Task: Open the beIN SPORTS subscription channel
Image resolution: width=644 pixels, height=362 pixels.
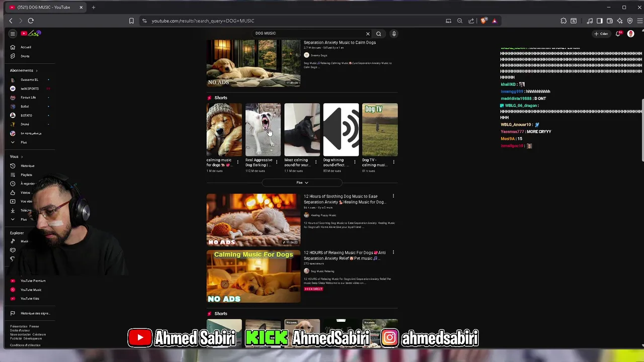Action: click(30, 88)
